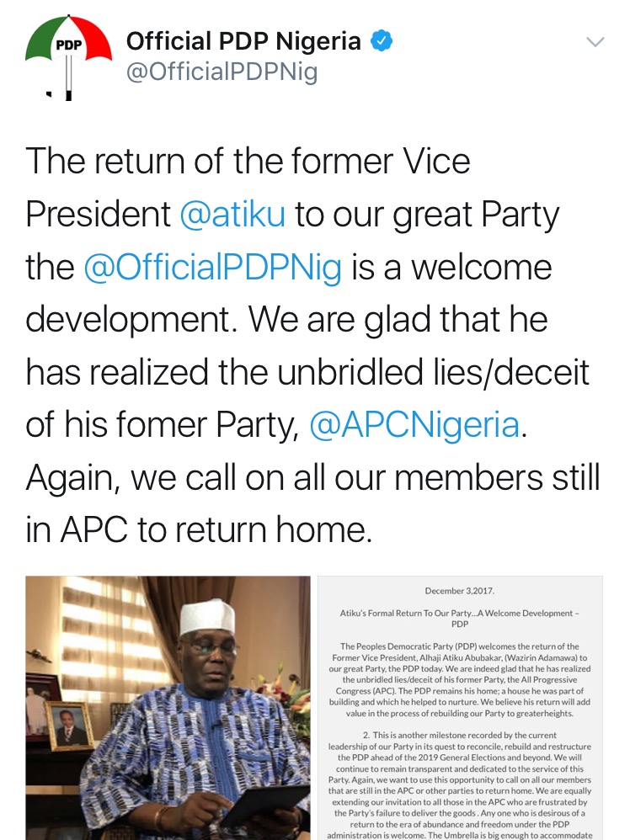
Task: Click the blue verified badge
Action: [382, 41]
